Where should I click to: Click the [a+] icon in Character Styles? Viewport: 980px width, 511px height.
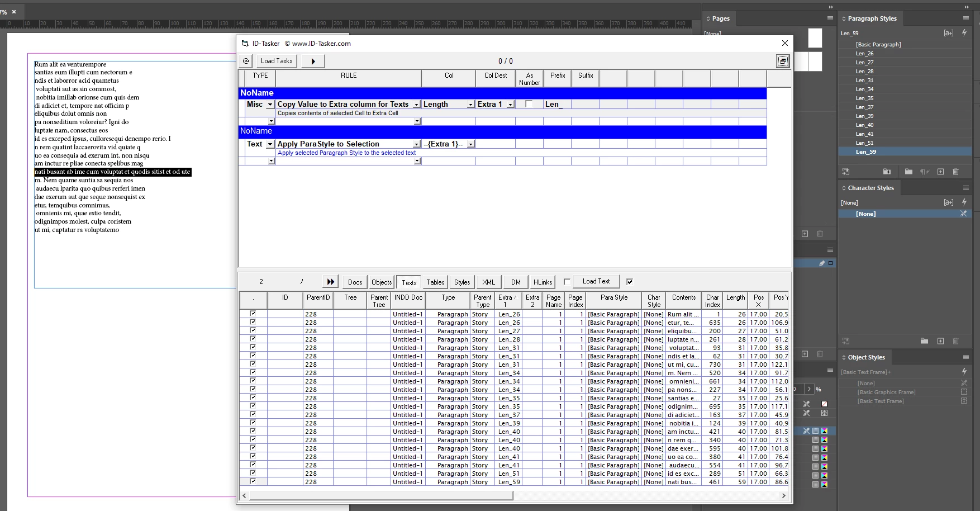coord(949,202)
